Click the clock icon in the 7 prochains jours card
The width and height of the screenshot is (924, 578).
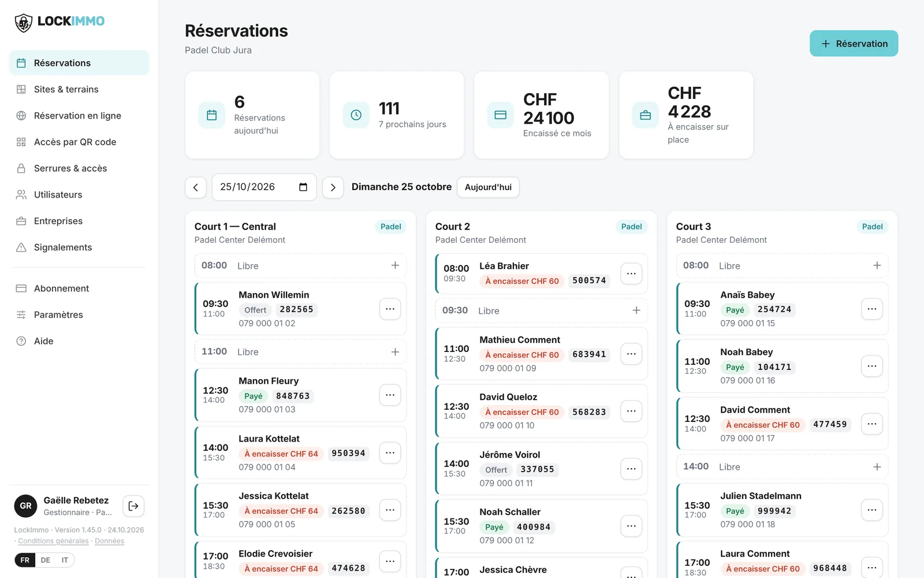(356, 115)
